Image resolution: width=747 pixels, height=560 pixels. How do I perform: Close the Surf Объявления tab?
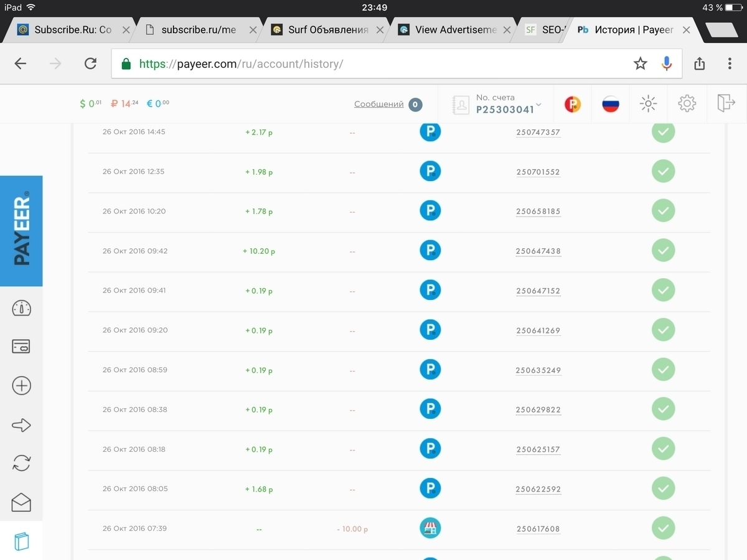coord(380,30)
